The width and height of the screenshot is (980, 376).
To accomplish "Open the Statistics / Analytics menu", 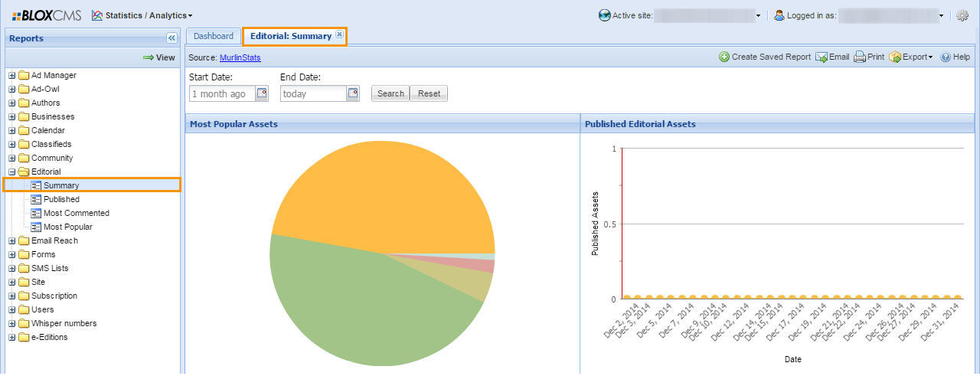I will click(x=142, y=15).
